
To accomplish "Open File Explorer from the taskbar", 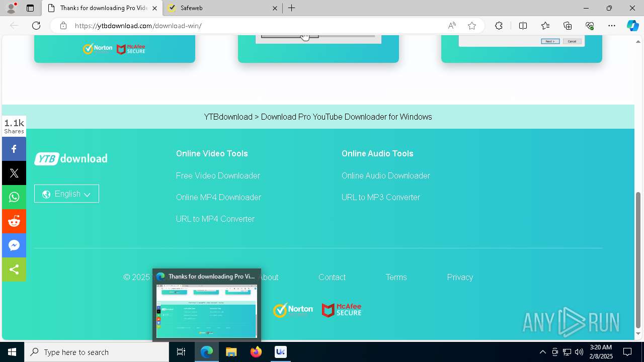I will (231, 352).
